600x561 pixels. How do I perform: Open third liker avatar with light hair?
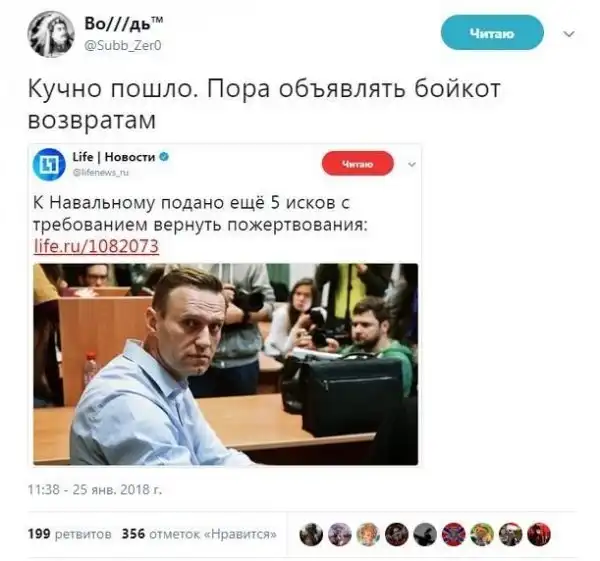pos(368,534)
